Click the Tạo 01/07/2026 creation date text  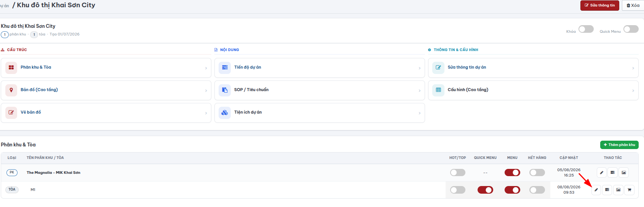point(65,34)
